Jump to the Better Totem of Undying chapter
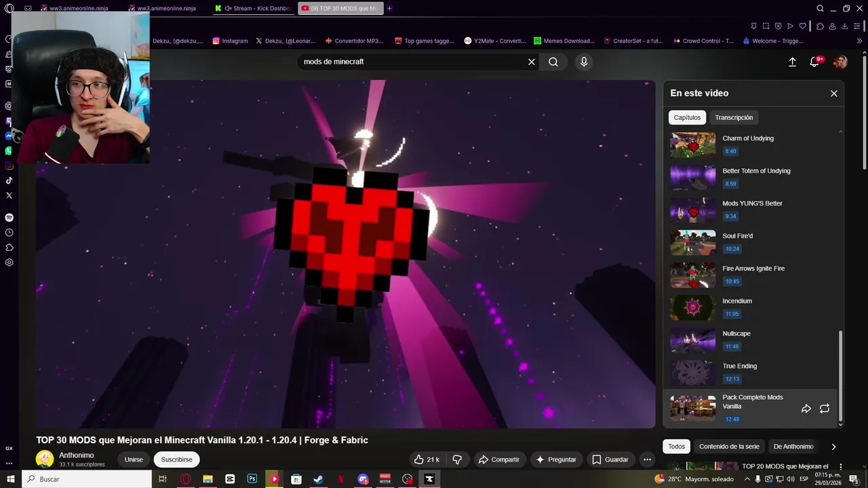Image resolution: width=868 pixels, height=488 pixels. point(750,177)
